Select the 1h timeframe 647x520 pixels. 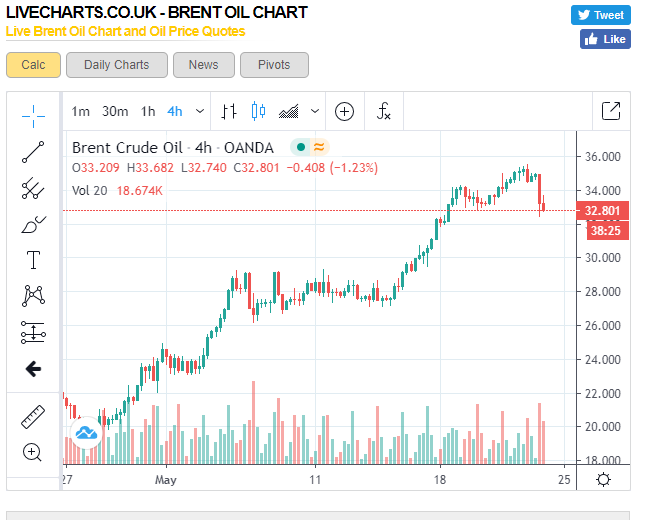pyautogui.click(x=148, y=111)
